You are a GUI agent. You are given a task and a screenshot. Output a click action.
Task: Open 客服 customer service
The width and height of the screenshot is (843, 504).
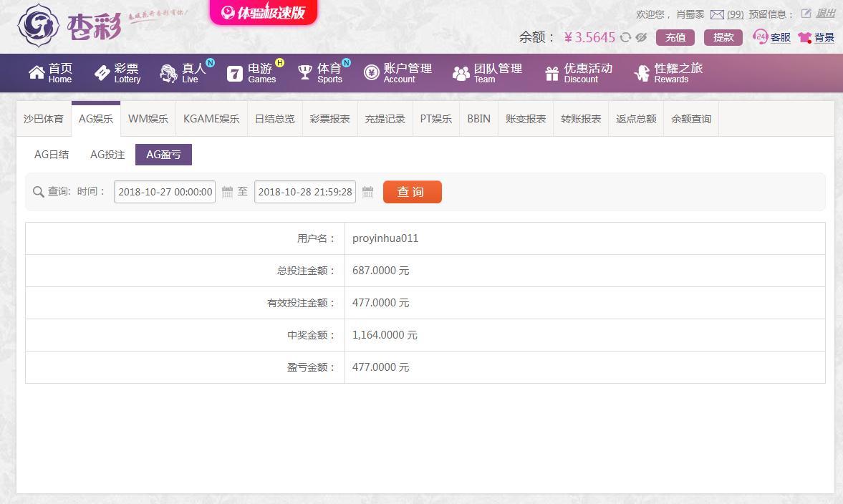coord(772,37)
